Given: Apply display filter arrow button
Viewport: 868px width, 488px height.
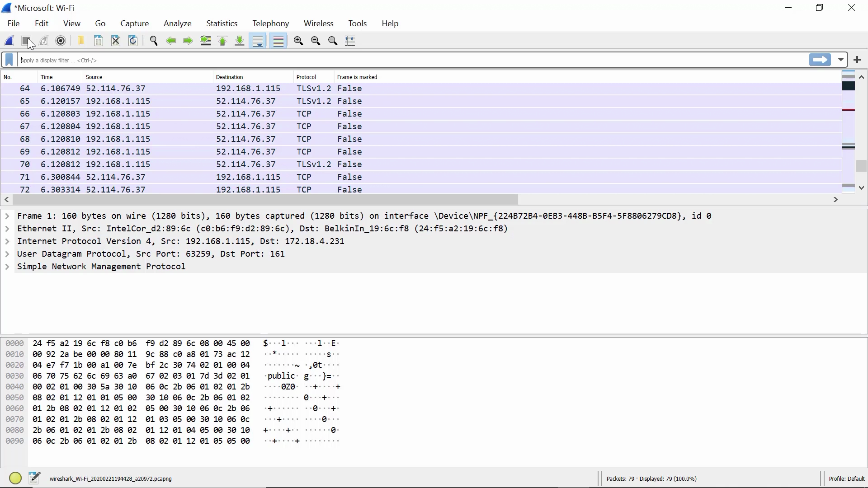Looking at the screenshot, I should tap(820, 60).
